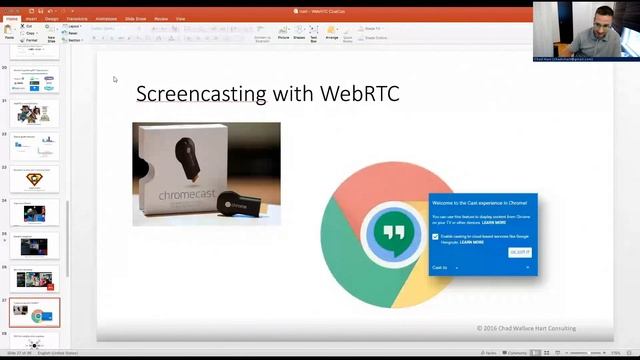The height and width of the screenshot is (360, 640).
Task: Apply Italic formatting
Action: tap(103, 38)
